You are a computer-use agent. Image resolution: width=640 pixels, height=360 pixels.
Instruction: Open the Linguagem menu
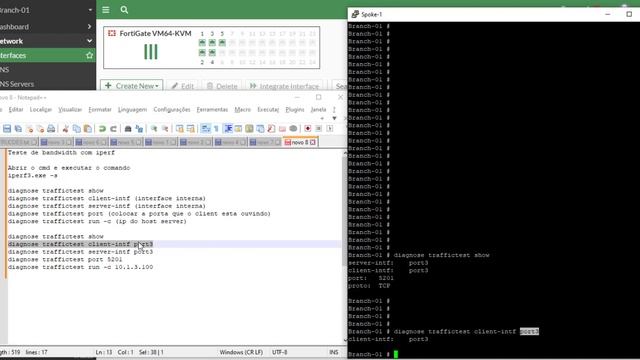click(x=132, y=109)
